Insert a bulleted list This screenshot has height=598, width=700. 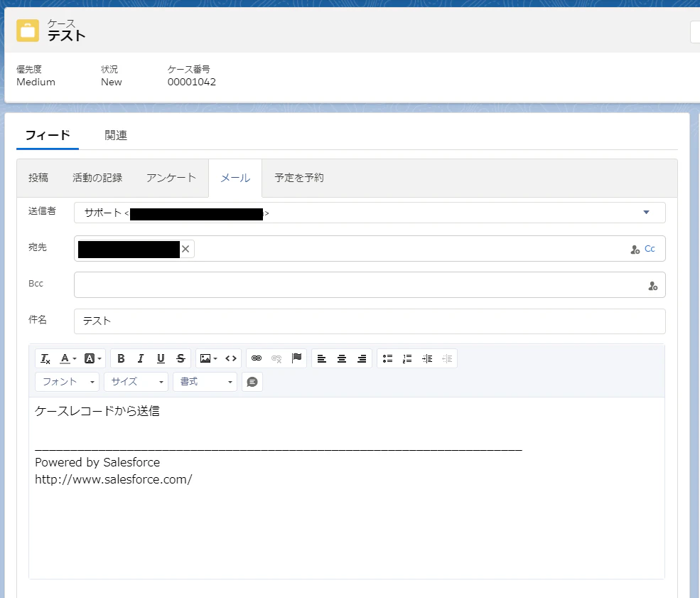(387, 358)
